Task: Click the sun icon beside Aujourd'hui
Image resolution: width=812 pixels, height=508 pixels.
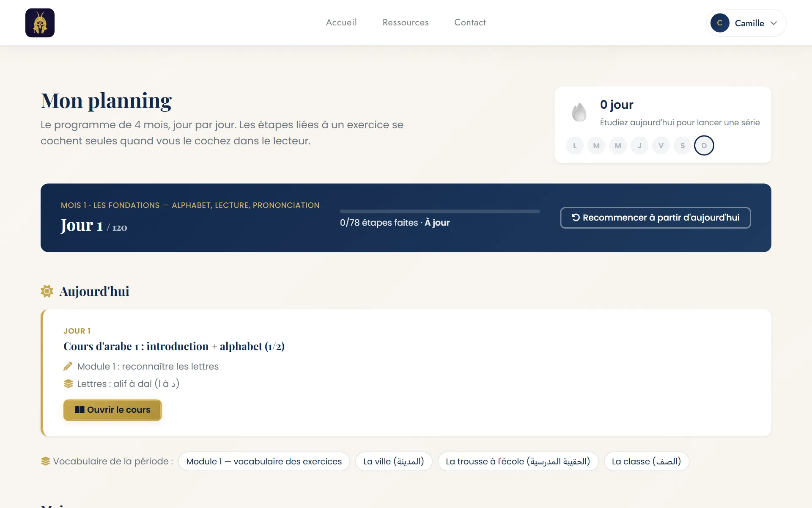Action: coord(47,291)
